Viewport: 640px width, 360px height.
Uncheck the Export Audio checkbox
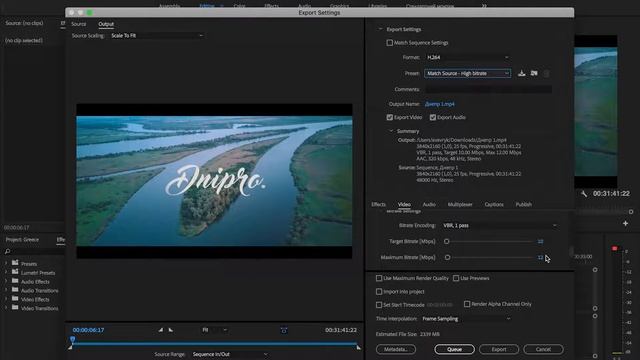[x=433, y=117]
